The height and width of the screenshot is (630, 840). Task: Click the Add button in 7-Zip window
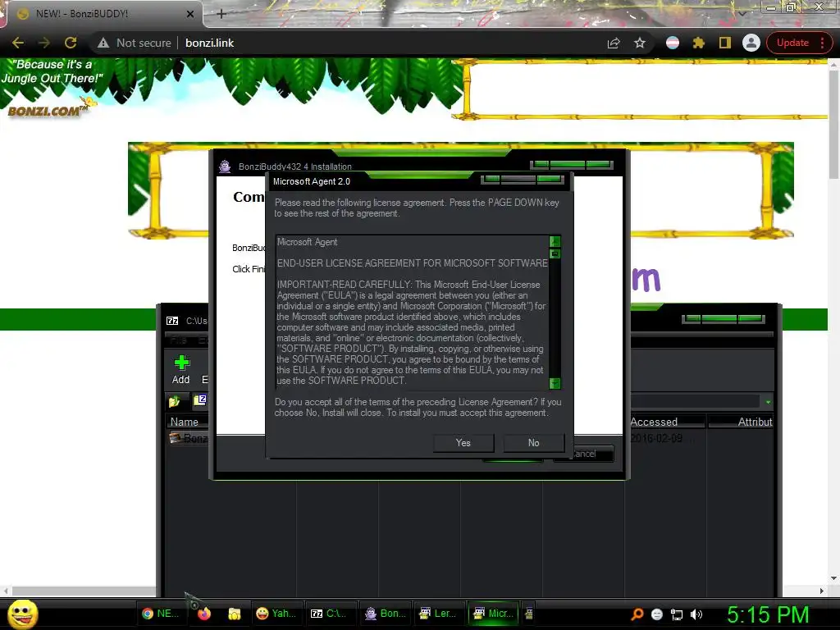tap(181, 370)
